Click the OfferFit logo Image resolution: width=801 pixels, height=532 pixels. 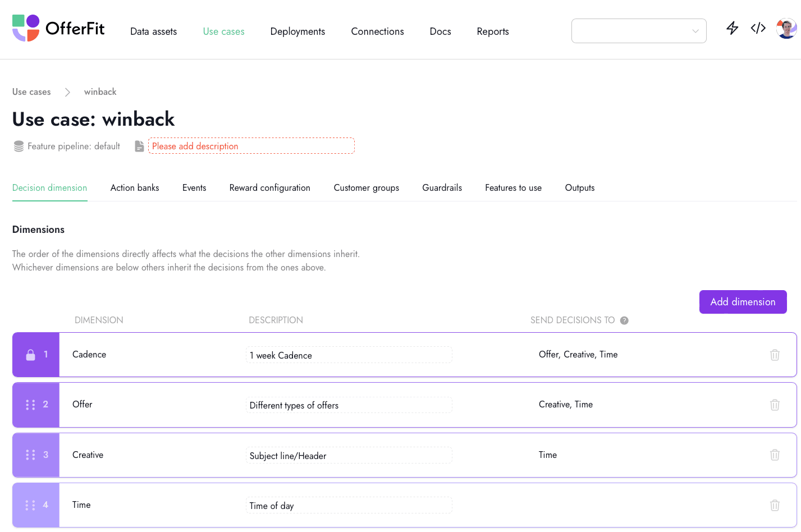[58, 28]
